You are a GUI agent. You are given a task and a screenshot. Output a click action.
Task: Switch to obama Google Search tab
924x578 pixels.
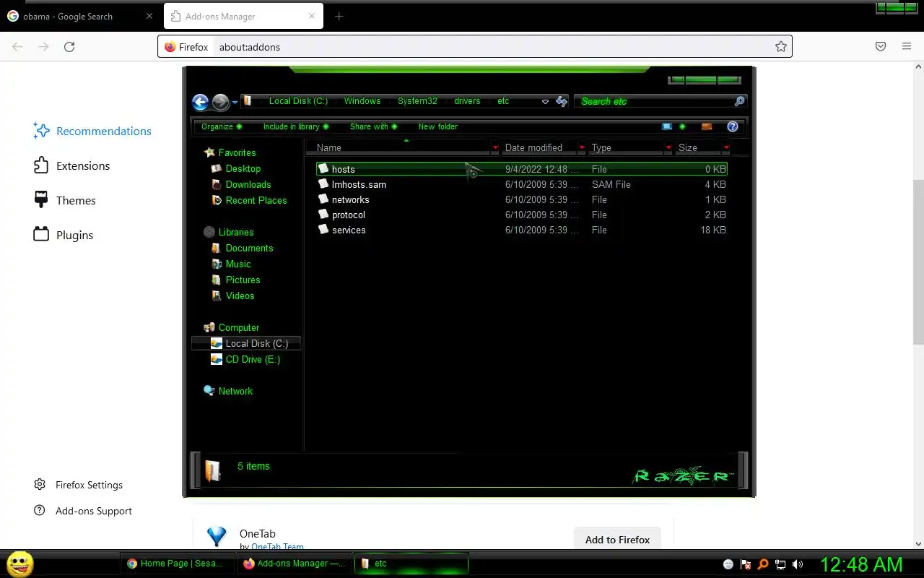[x=79, y=16]
